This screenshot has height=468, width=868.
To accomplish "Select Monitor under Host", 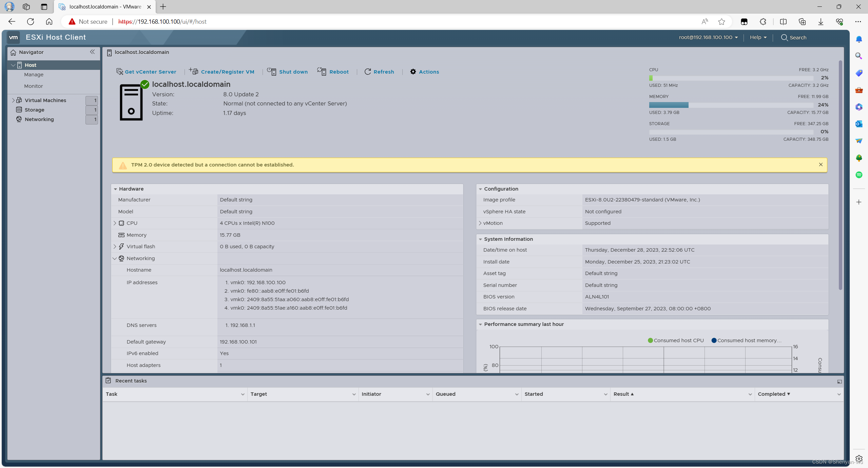I will pyautogui.click(x=33, y=86).
